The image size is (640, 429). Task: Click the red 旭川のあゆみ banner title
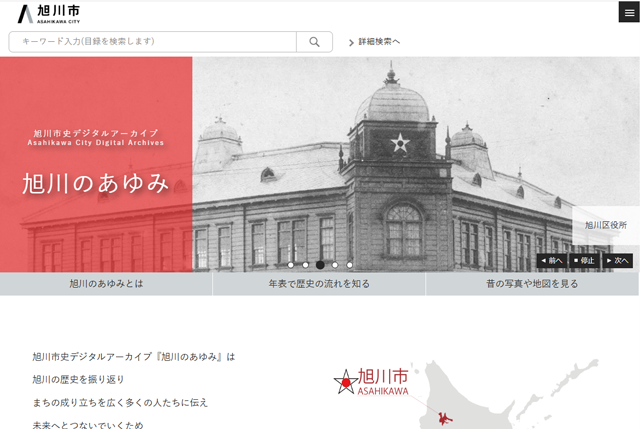[96, 183]
